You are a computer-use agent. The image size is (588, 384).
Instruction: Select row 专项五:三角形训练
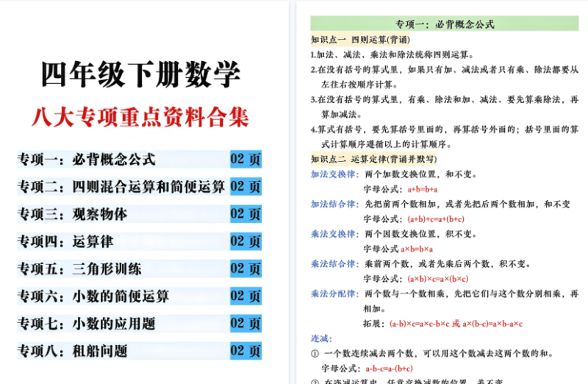coord(140,269)
